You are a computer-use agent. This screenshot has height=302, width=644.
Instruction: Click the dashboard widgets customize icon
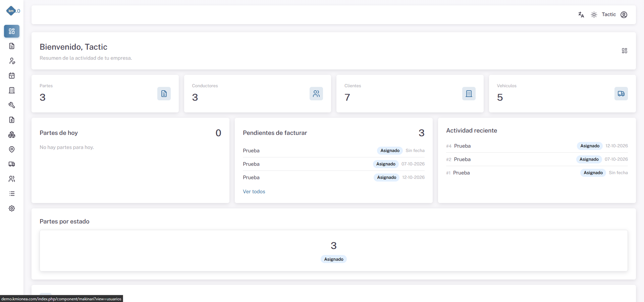625,51
